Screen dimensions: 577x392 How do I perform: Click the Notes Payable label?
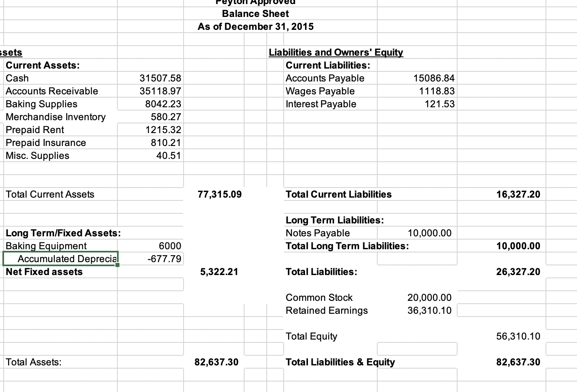pos(318,233)
